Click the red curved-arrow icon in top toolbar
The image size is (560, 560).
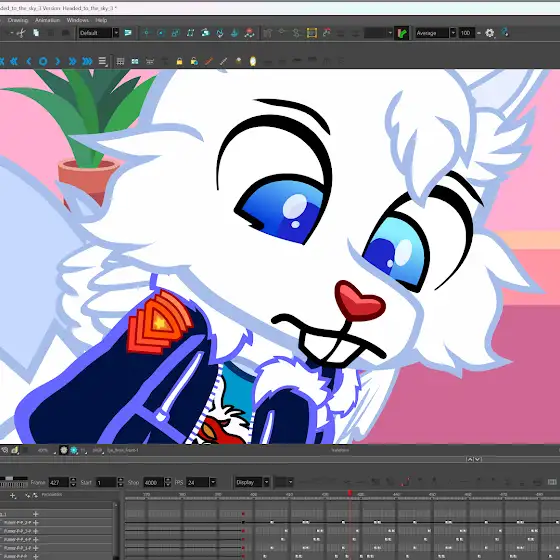(x=326, y=33)
